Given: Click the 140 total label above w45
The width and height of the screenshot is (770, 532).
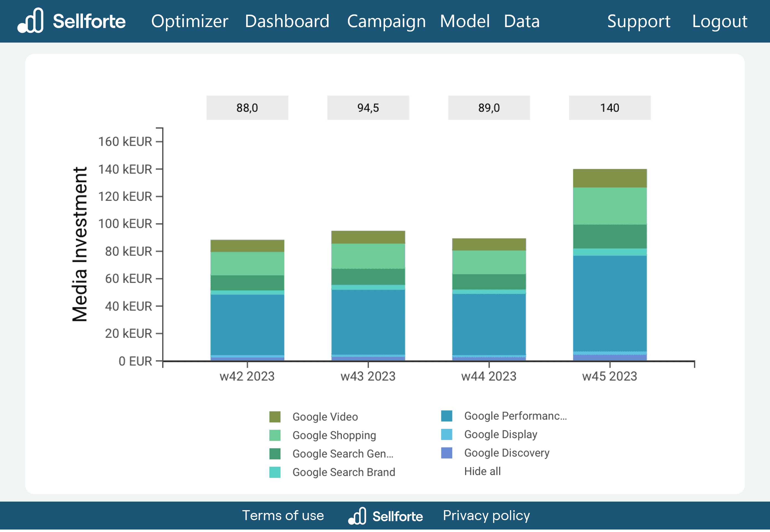Looking at the screenshot, I should [x=610, y=108].
